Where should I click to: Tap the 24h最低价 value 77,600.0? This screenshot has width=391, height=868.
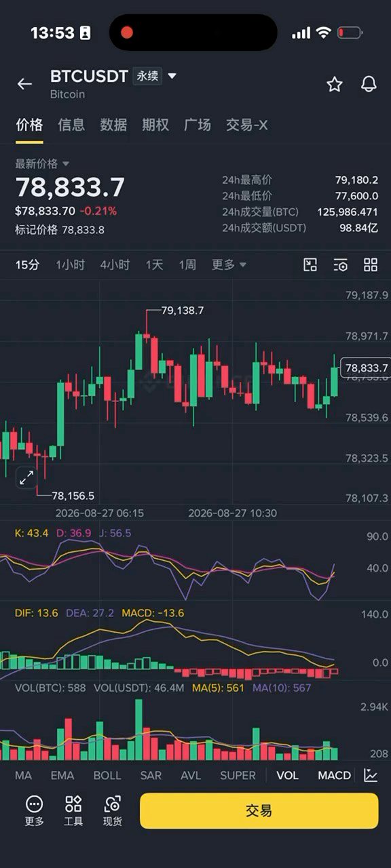(x=356, y=196)
